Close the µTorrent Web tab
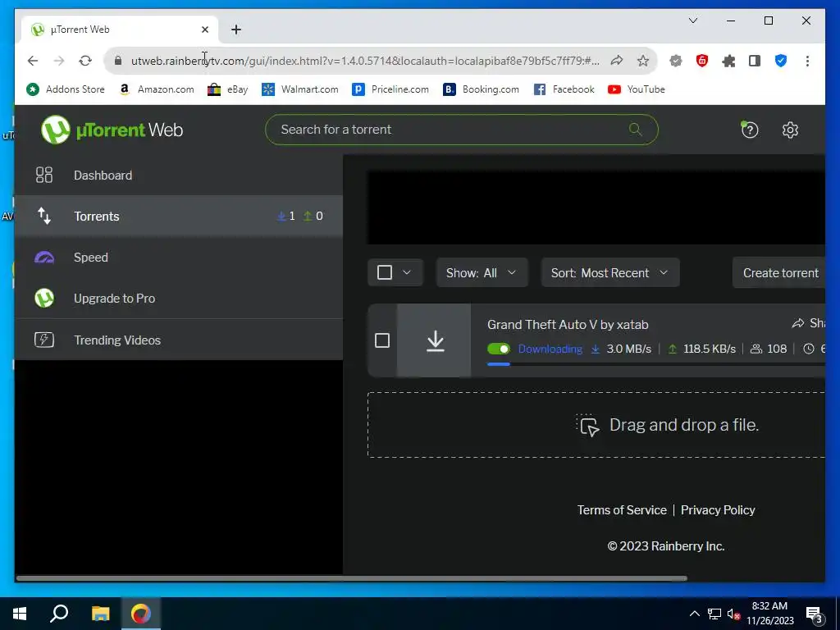 click(x=204, y=30)
